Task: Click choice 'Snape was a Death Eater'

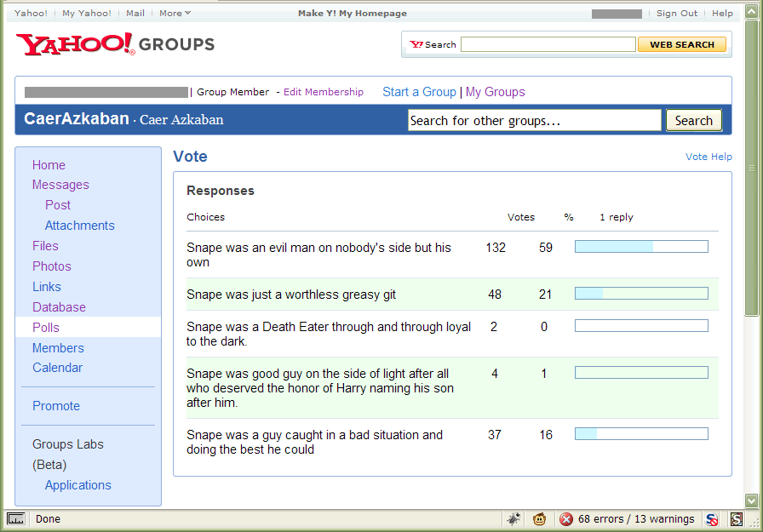Action: pos(329,334)
